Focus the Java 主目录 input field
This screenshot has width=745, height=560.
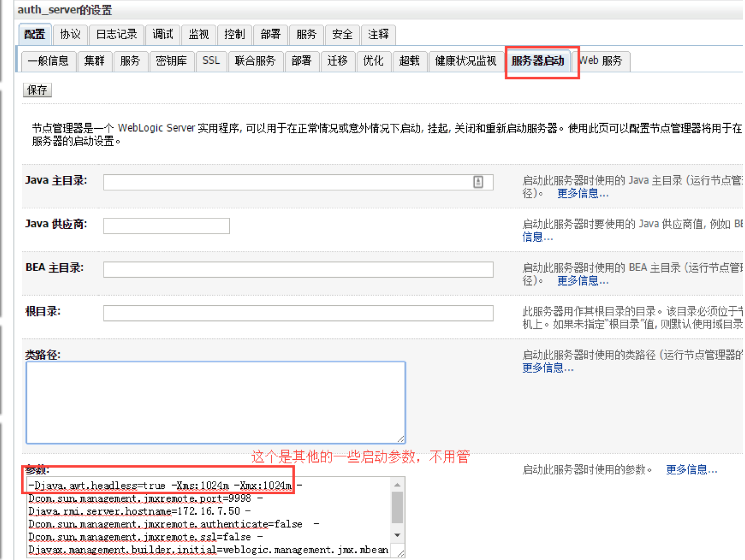point(299,182)
